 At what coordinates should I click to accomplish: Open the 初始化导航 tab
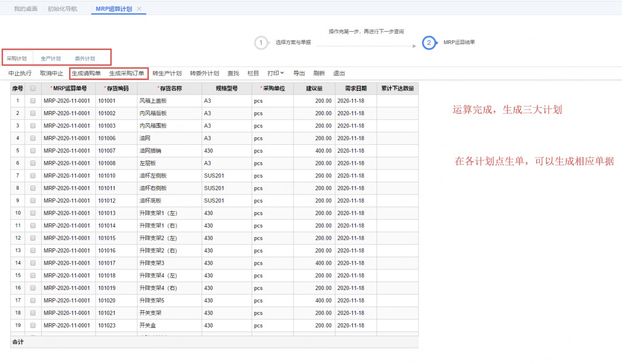[62, 9]
